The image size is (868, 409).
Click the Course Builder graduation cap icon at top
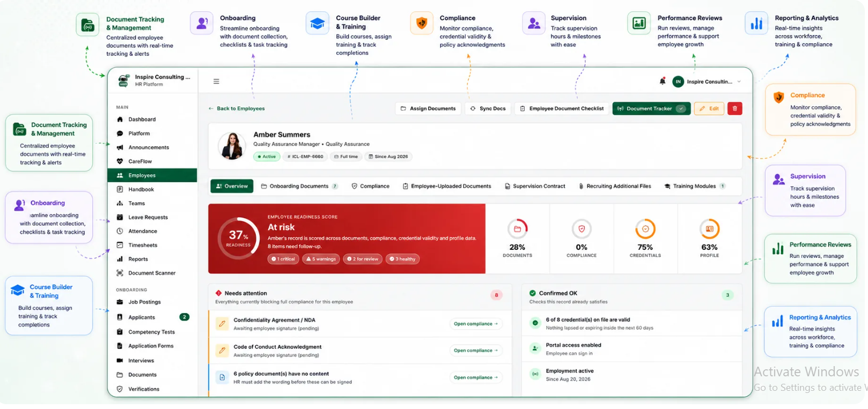point(318,23)
